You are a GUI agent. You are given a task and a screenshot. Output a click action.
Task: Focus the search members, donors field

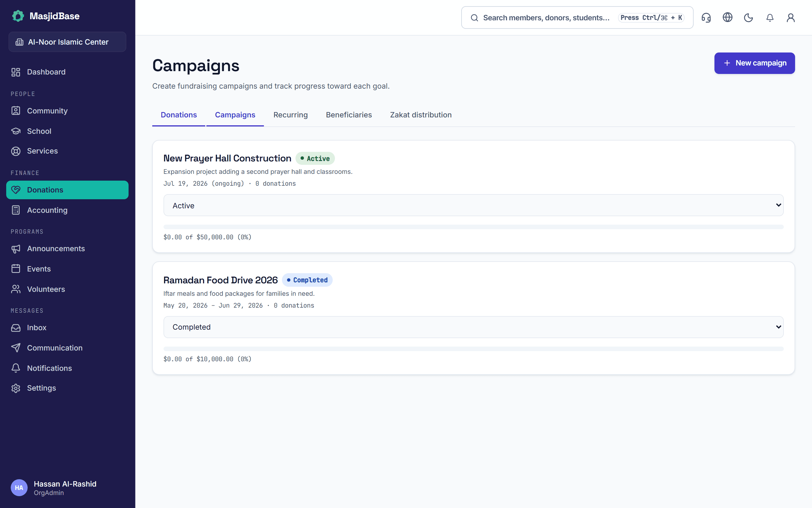577,17
